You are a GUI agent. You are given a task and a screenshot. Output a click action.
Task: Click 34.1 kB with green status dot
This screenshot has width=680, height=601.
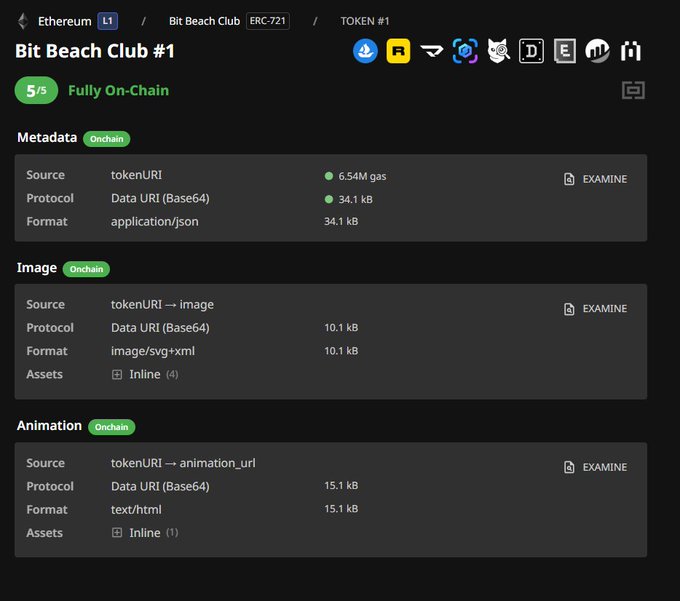pyautogui.click(x=355, y=199)
